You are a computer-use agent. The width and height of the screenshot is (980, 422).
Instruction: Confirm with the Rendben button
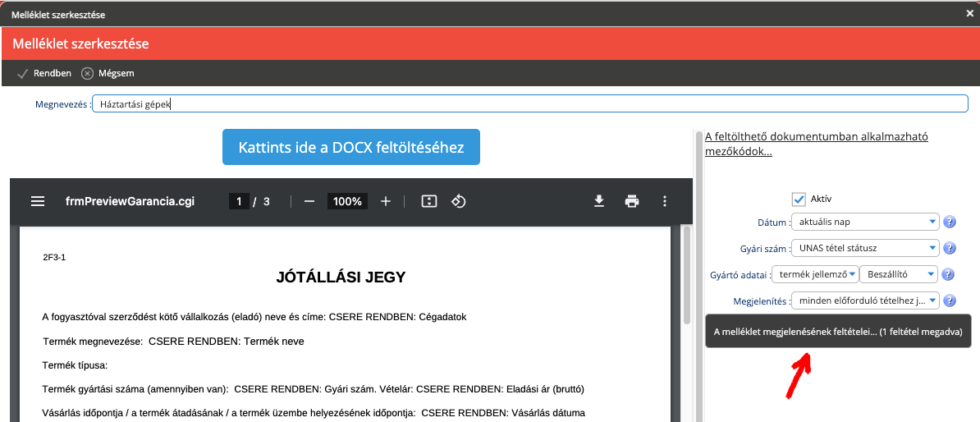click(45, 73)
